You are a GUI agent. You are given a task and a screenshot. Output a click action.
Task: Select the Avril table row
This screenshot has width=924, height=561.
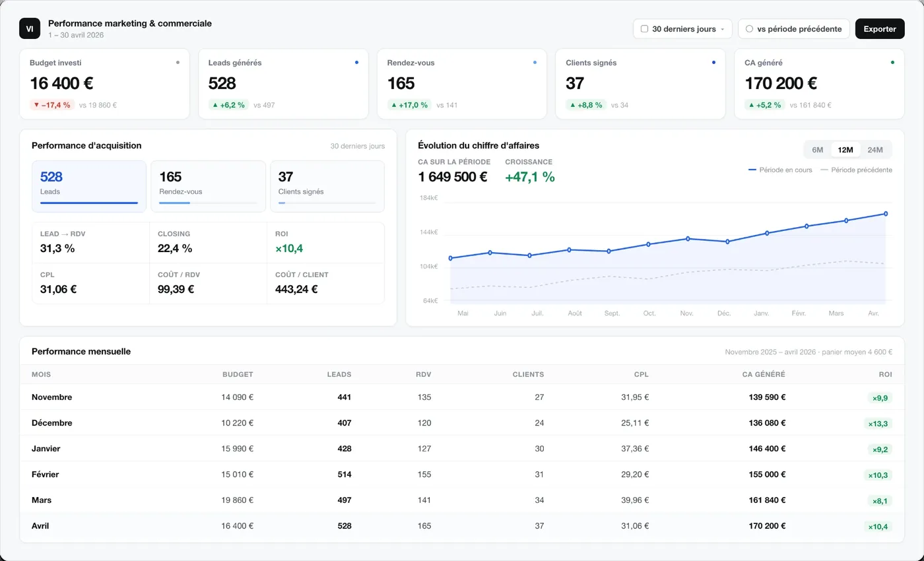point(462,526)
